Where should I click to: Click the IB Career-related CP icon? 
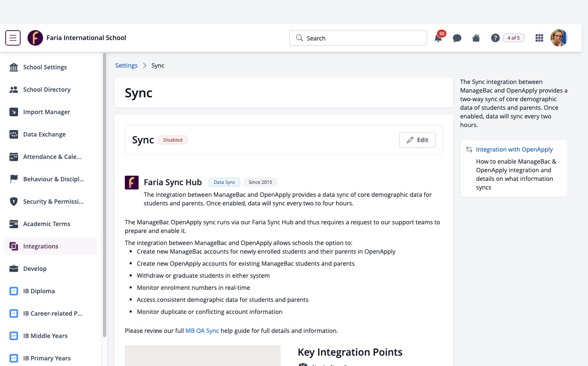click(14, 313)
